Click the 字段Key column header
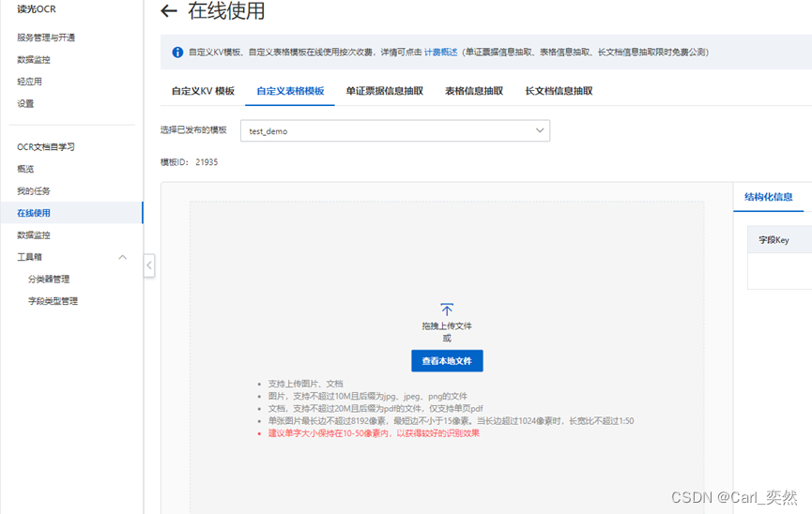 click(x=774, y=240)
